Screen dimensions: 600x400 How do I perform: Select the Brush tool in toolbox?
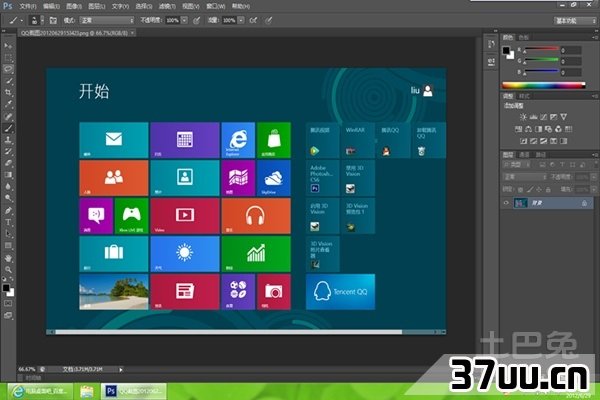(8, 128)
